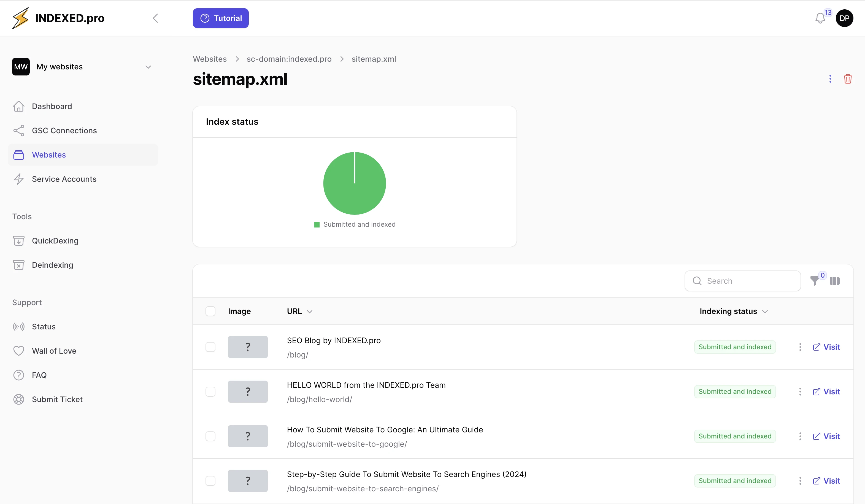
Task: Open the DP user avatar menu
Action: click(x=844, y=18)
